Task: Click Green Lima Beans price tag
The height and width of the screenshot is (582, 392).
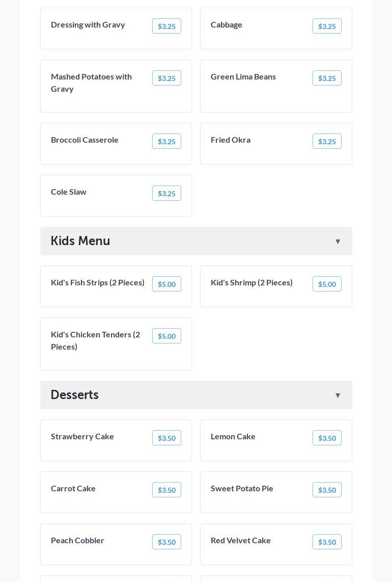Action: 327,78
